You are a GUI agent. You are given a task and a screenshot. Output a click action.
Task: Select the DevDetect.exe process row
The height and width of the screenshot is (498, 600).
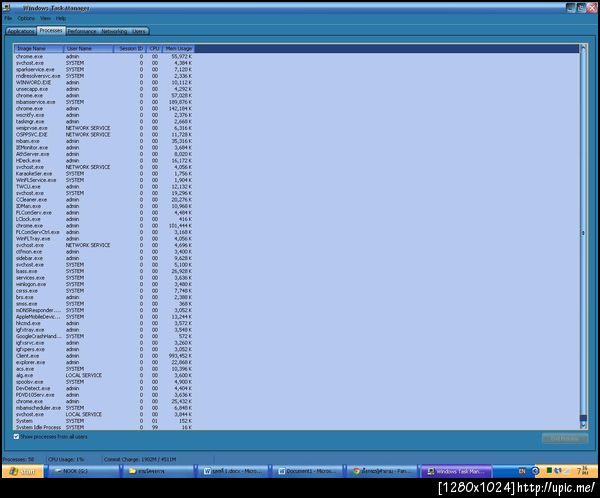click(104, 388)
